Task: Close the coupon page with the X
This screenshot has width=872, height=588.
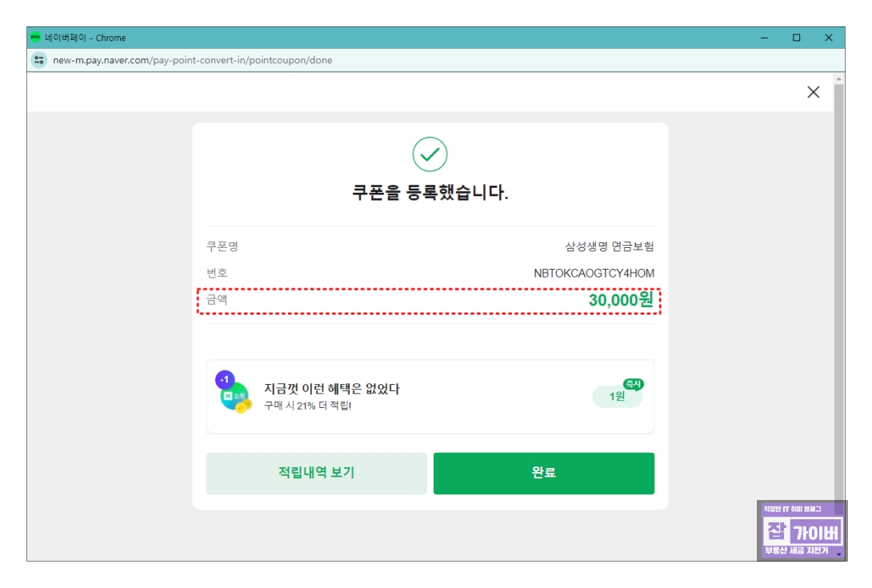Action: [x=814, y=92]
